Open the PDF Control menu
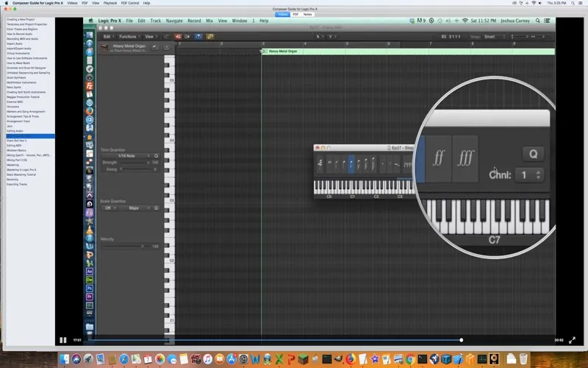Screen dimensions: 588x368 point(130,3)
